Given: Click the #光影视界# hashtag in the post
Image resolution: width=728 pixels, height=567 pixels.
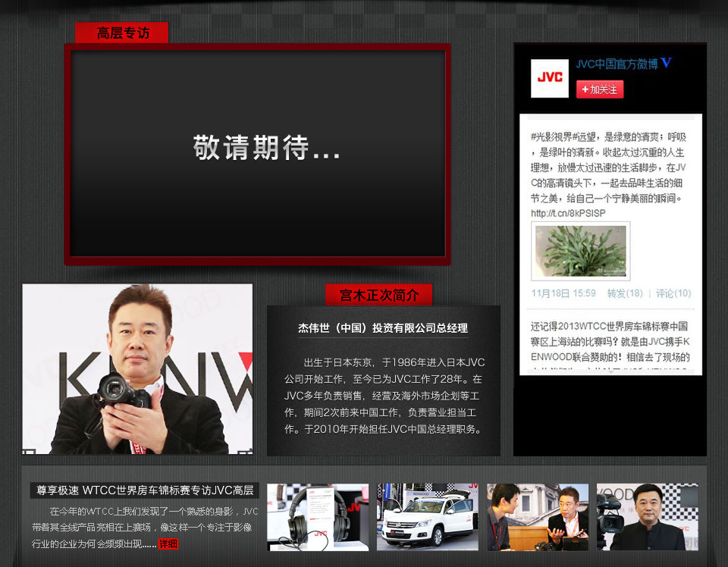Looking at the screenshot, I should click(x=554, y=137).
